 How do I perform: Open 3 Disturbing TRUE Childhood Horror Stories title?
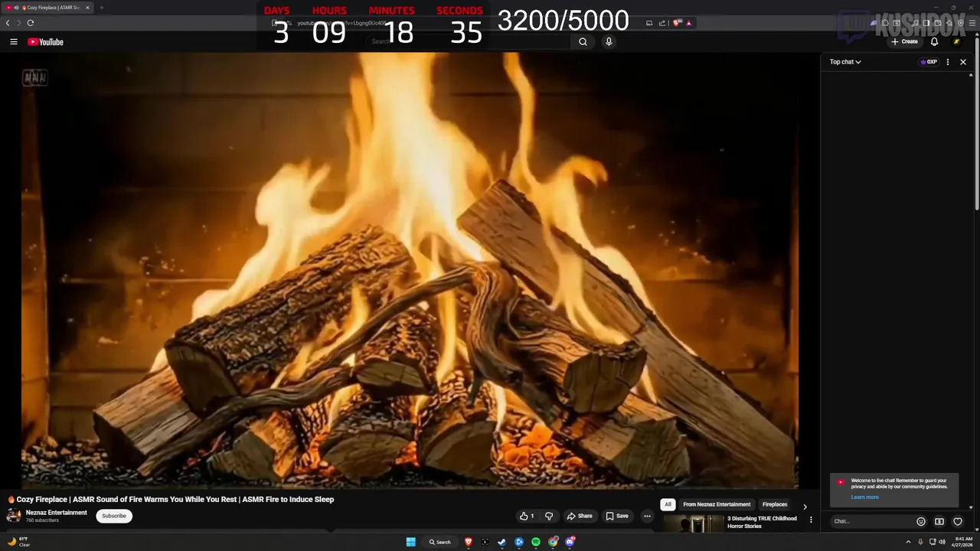pyautogui.click(x=762, y=523)
